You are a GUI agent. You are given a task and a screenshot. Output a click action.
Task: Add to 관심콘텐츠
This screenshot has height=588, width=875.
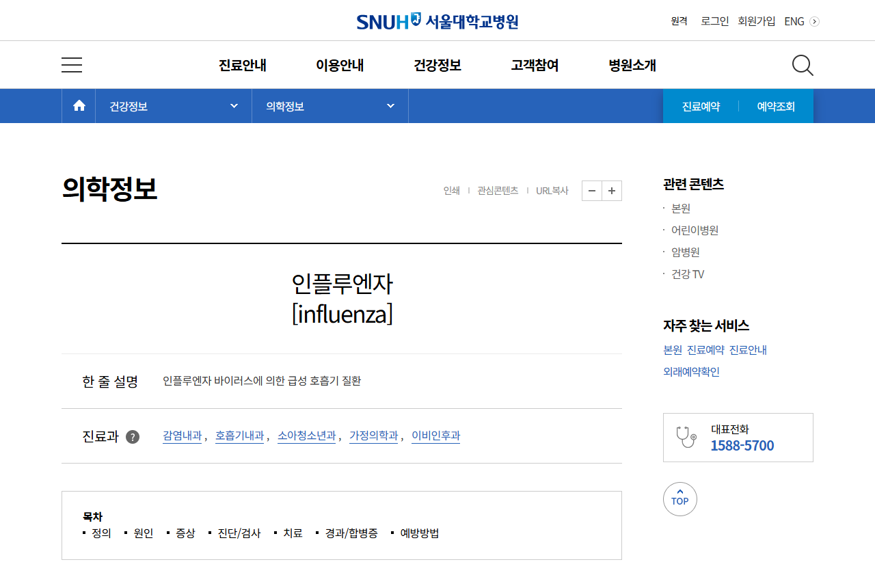498,191
